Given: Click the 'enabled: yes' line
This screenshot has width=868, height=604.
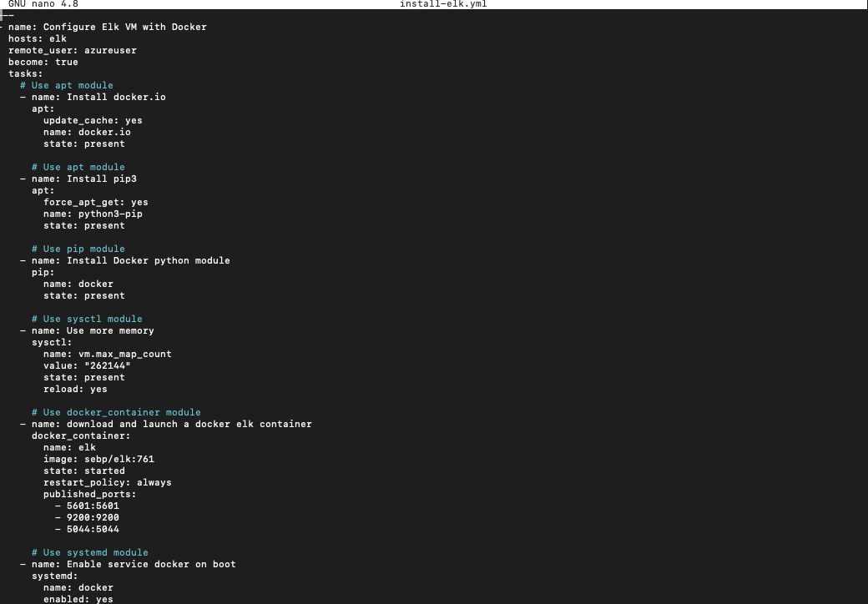Looking at the screenshot, I should click(x=78, y=600).
